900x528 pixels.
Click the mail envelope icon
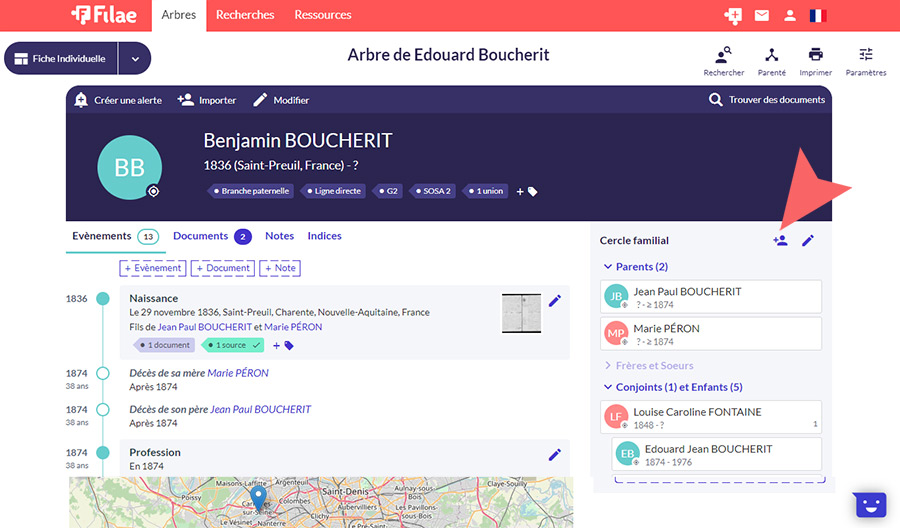762,16
